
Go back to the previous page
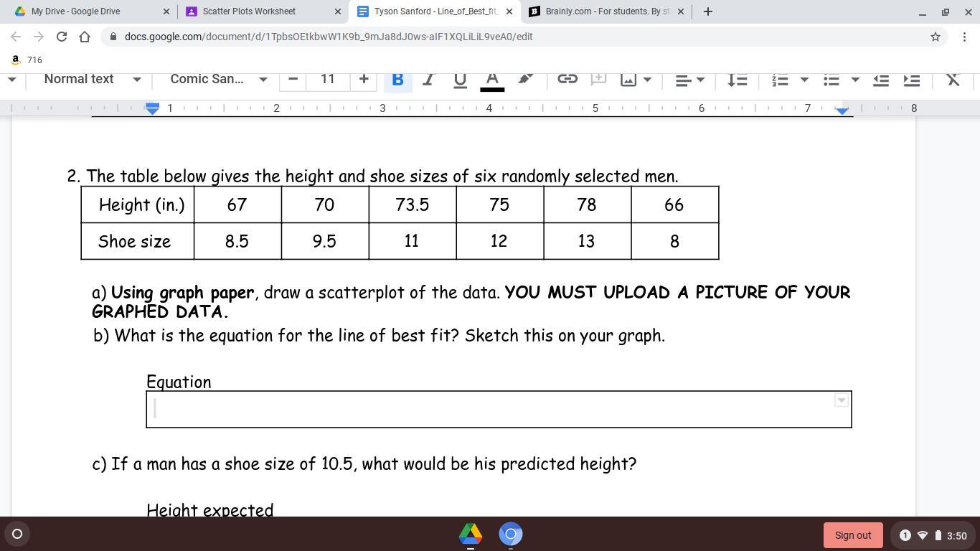16,37
